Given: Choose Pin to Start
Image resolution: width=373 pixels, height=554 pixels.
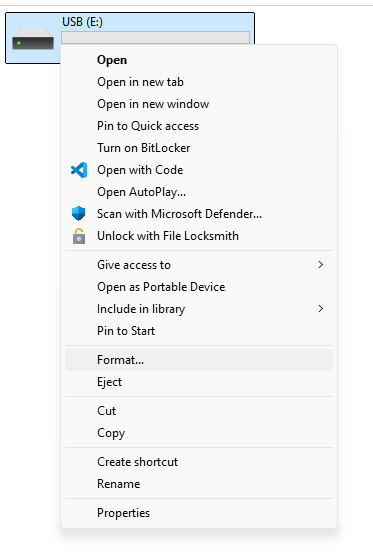Looking at the screenshot, I should (x=199, y=331).
